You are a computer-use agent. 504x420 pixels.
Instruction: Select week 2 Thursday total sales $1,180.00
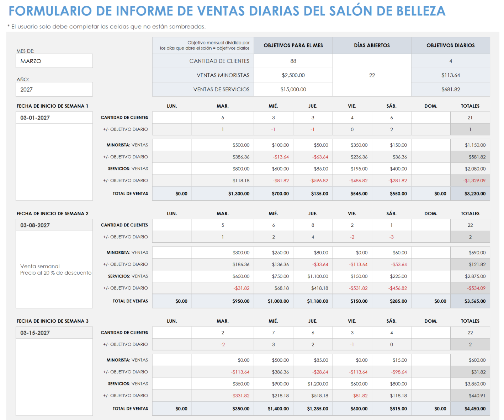313,301
